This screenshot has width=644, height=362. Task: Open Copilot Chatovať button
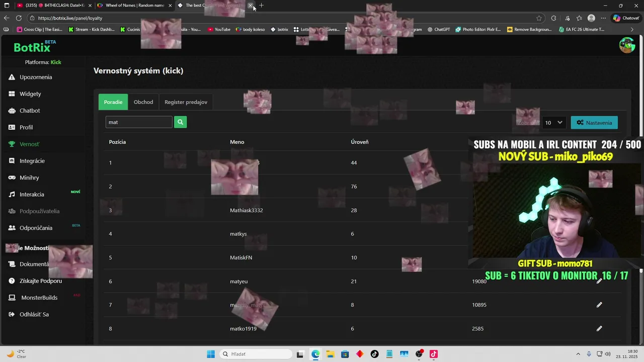point(626,18)
